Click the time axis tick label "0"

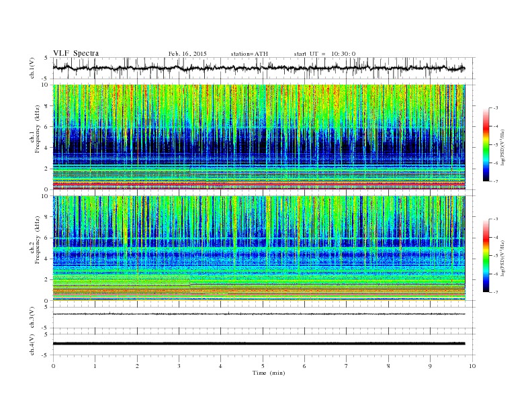(53, 366)
